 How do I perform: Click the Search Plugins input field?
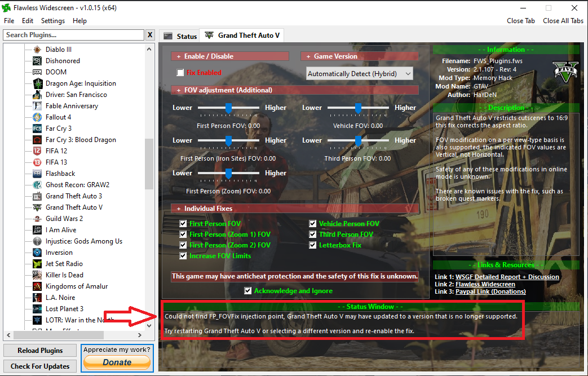(73, 35)
